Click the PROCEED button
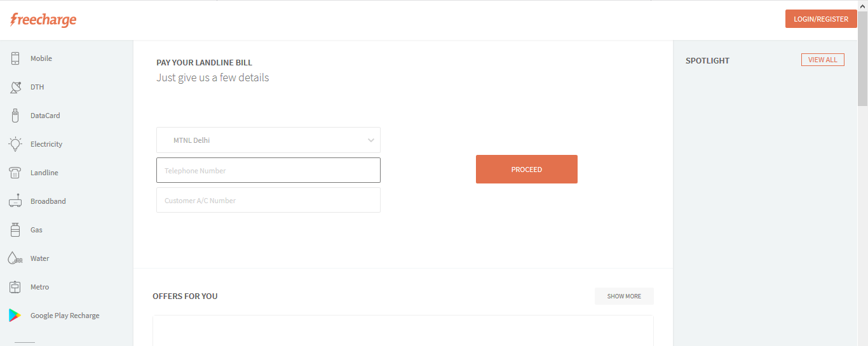Image resolution: width=868 pixels, height=346 pixels. click(x=527, y=170)
